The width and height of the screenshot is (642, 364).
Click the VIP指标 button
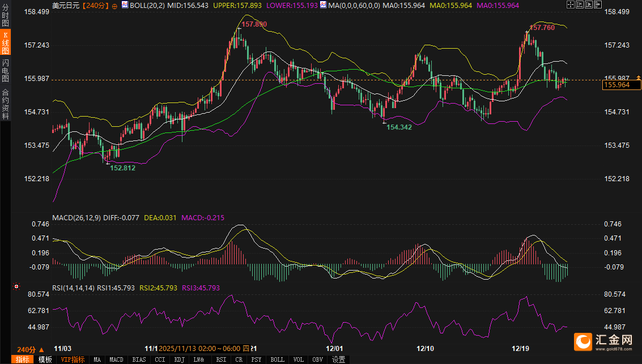(73, 359)
